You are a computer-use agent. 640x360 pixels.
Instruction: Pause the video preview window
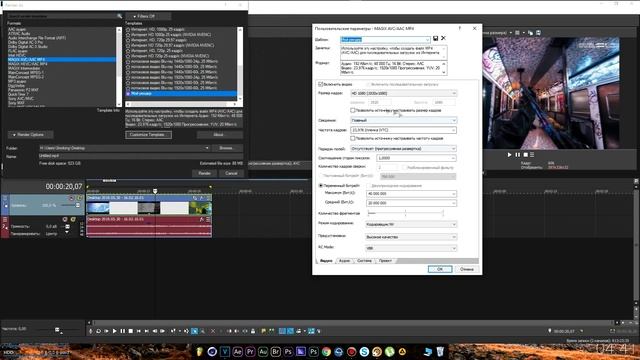pos(518,155)
